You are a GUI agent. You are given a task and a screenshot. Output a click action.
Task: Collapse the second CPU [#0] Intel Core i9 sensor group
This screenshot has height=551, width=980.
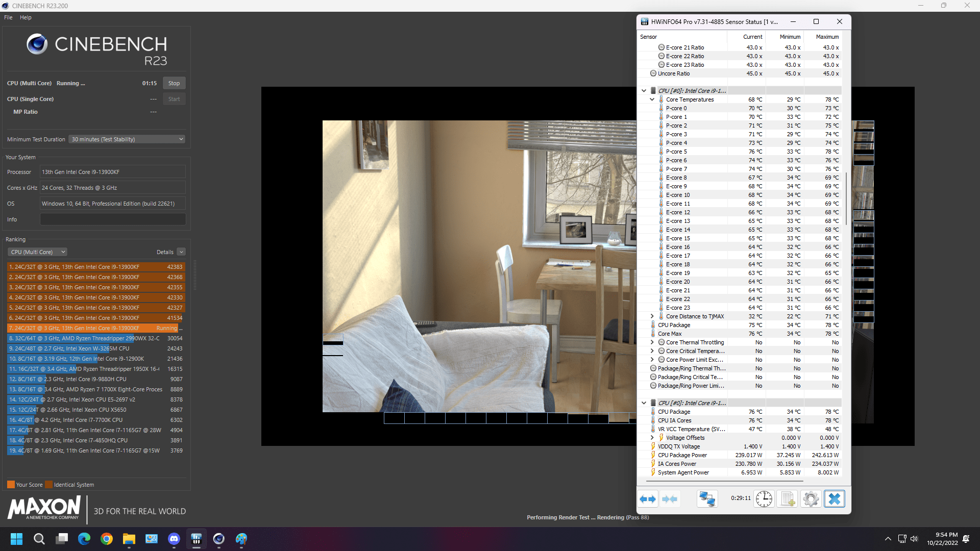click(x=644, y=403)
